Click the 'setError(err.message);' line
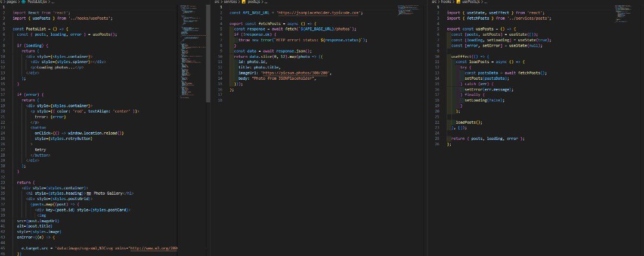The image size is (644, 256). [x=489, y=89]
